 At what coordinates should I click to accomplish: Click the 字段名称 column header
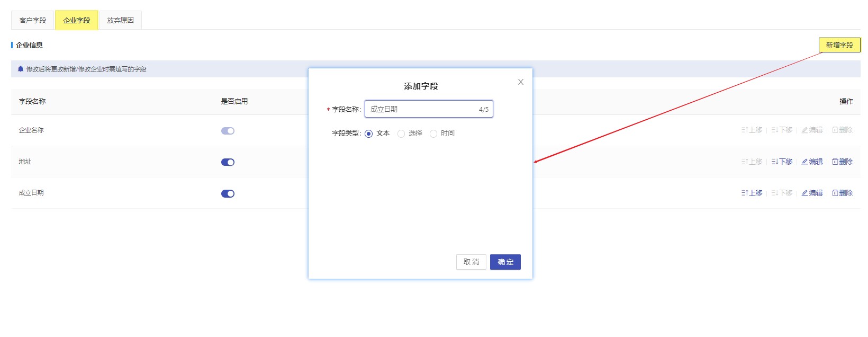[x=32, y=101]
